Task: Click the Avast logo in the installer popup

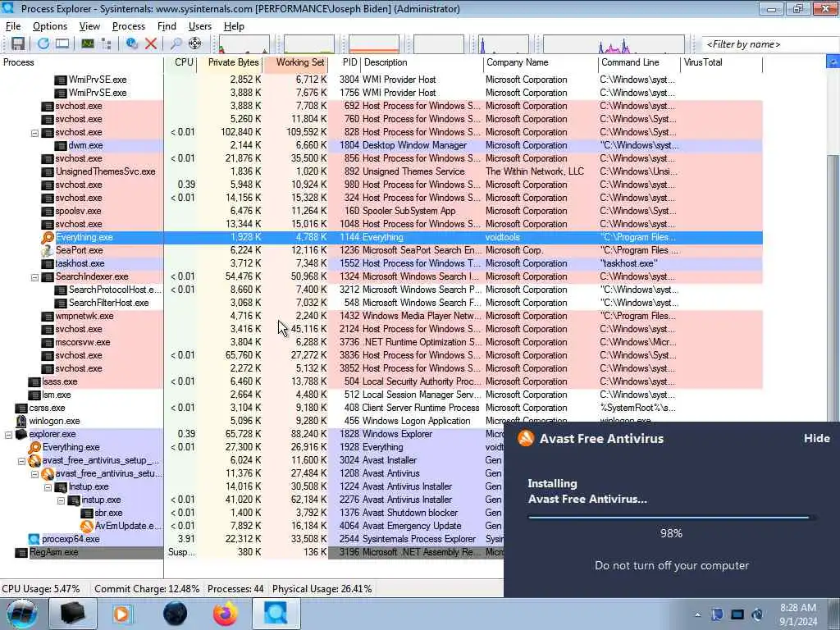Action: click(526, 438)
